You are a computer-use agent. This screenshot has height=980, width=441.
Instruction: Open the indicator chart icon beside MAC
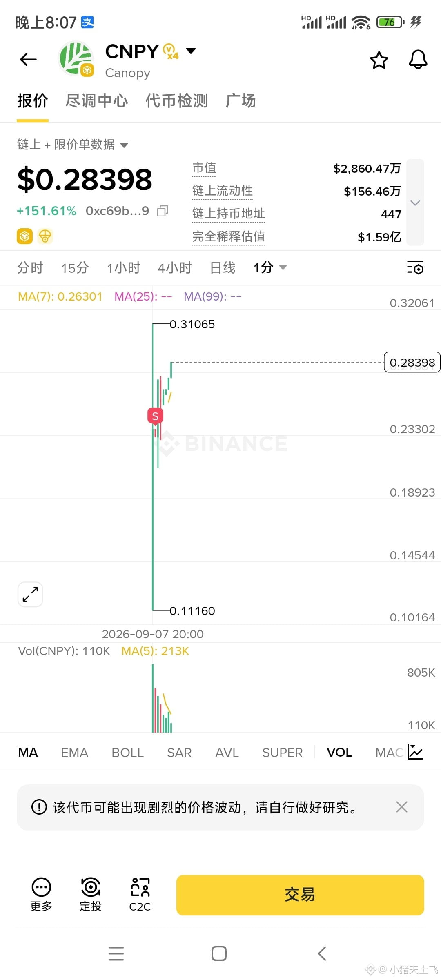coord(415,752)
